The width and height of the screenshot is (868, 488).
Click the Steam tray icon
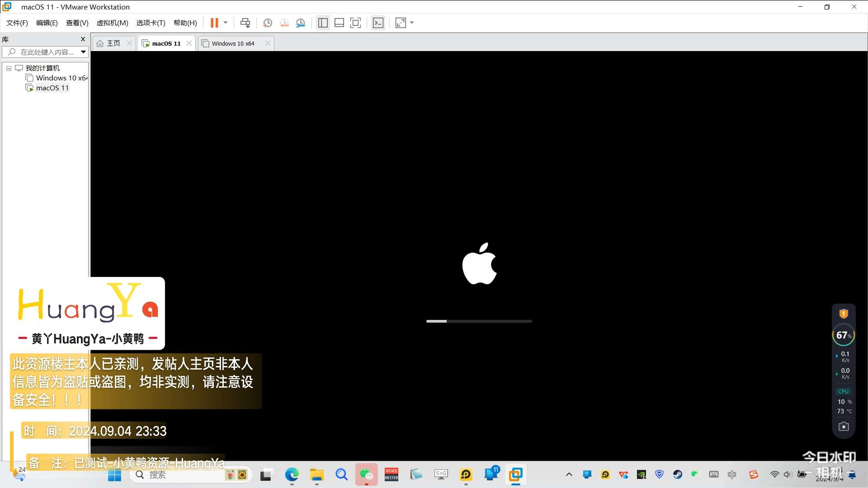coord(678,474)
